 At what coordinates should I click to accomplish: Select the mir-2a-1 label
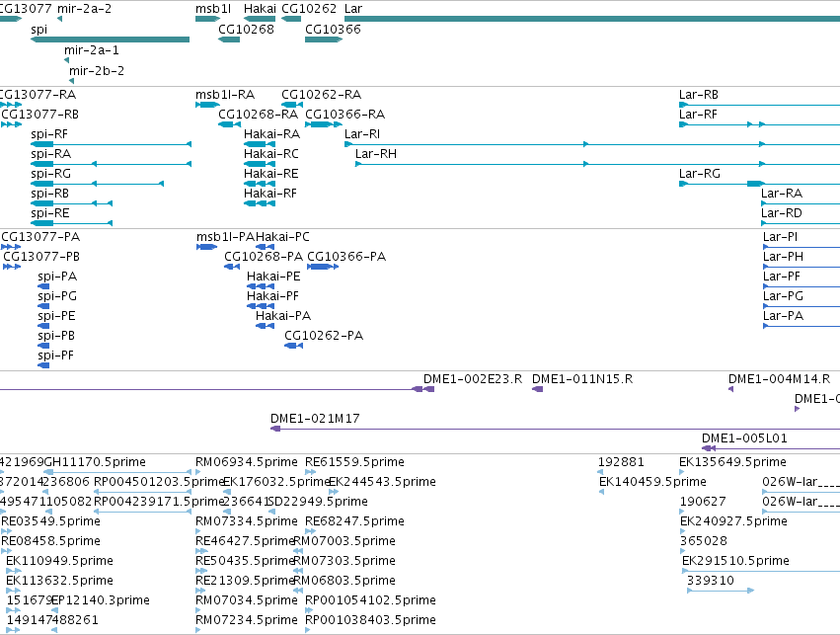tap(92, 50)
